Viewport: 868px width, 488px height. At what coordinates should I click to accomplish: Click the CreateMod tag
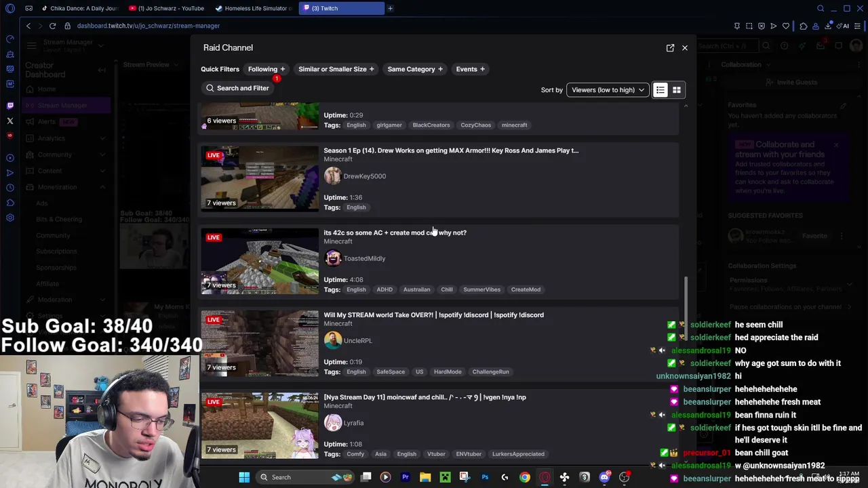[x=526, y=289]
